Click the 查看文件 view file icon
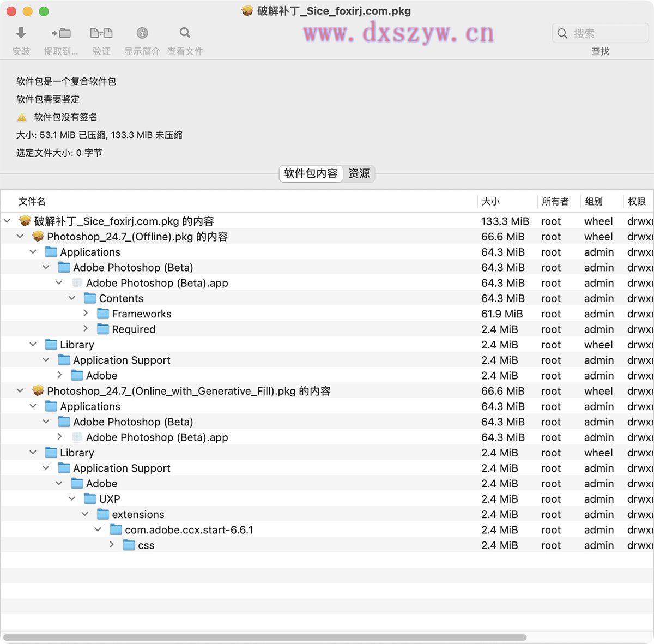The width and height of the screenshot is (654, 644). pos(185,33)
